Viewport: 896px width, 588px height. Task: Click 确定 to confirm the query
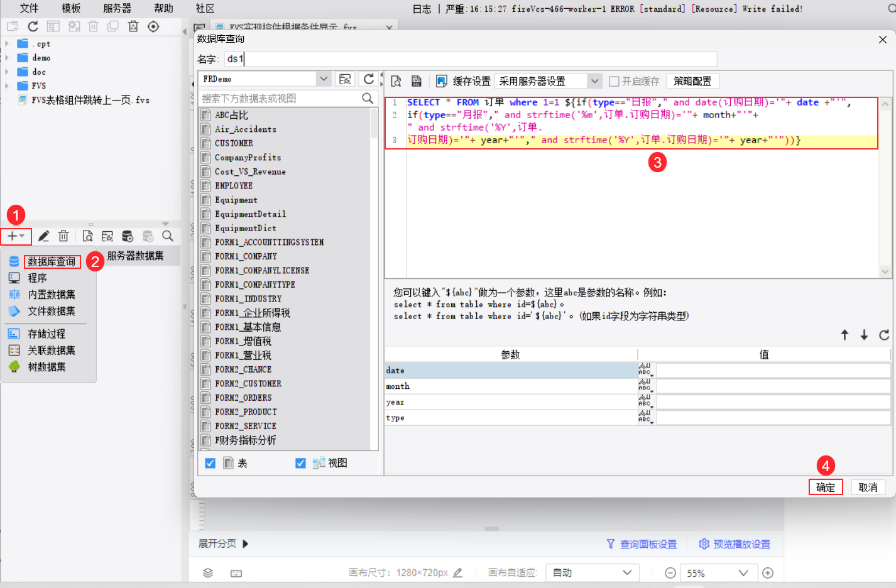(826, 487)
